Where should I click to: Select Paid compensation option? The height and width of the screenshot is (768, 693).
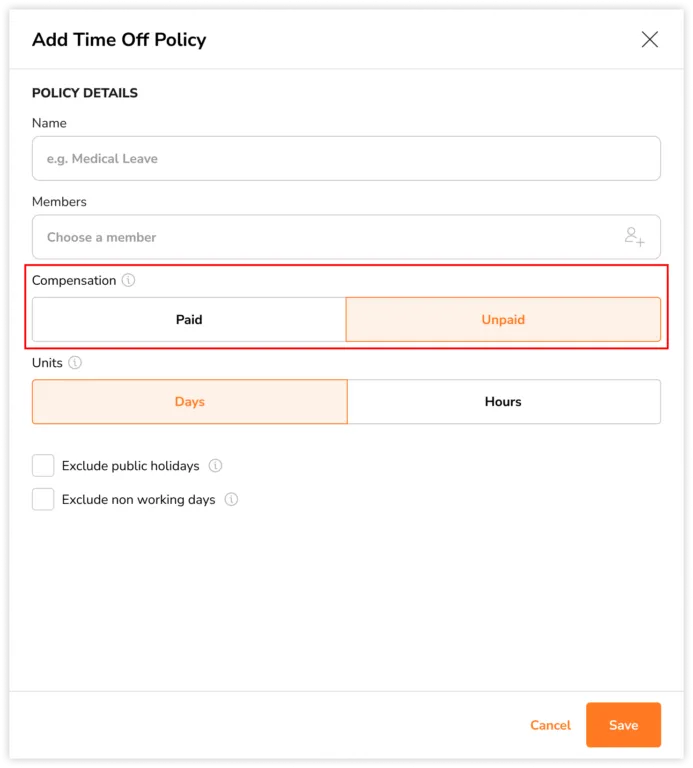[189, 319]
